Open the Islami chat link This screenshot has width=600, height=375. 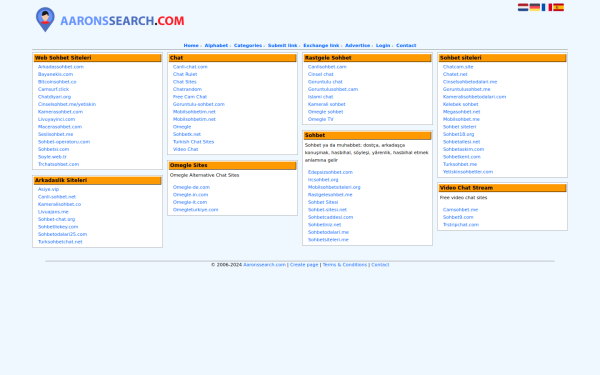click(x=320, y=97)
